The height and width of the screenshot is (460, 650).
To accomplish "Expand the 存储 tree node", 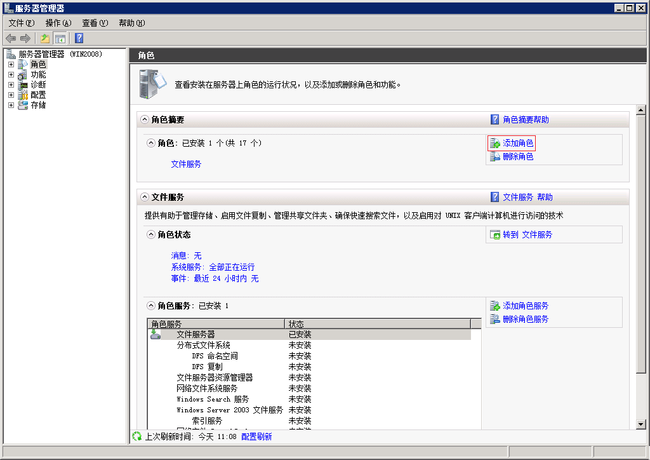I will point(11,105).
